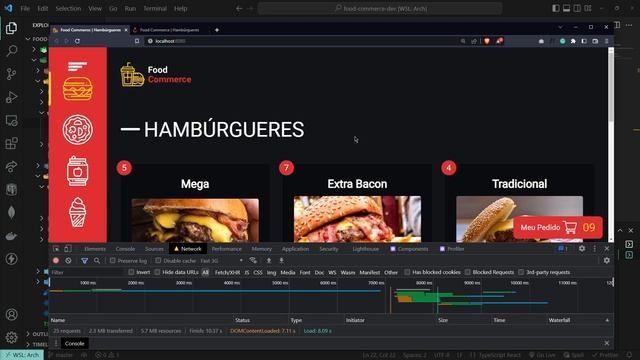Reload the browser page
This screenshot has width=640, height=360.
tap(77, 41)
